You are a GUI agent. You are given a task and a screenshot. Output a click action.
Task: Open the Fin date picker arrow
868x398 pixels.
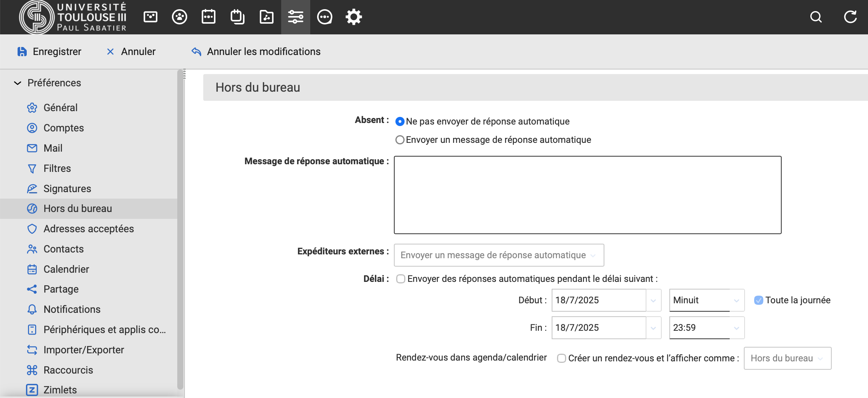coord(653,328)
